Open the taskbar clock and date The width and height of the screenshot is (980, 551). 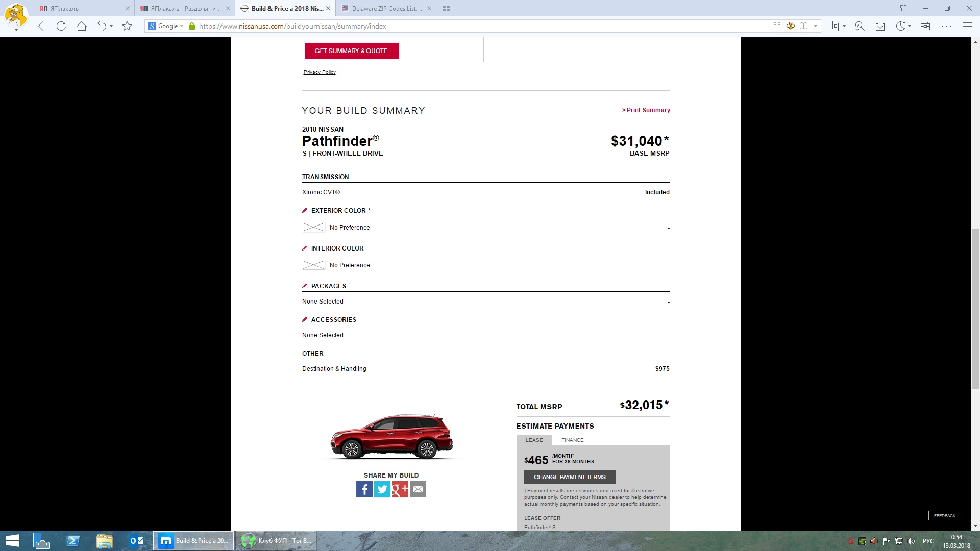pyautogui.click(x=957, y=541)
